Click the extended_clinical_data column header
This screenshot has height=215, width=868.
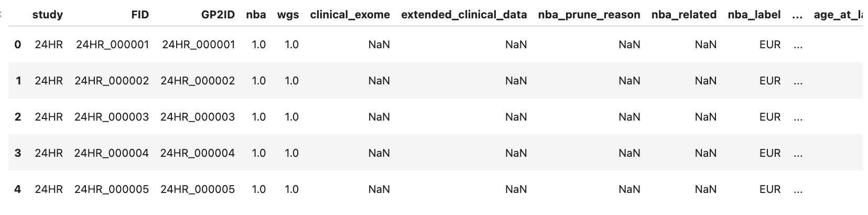464,15
